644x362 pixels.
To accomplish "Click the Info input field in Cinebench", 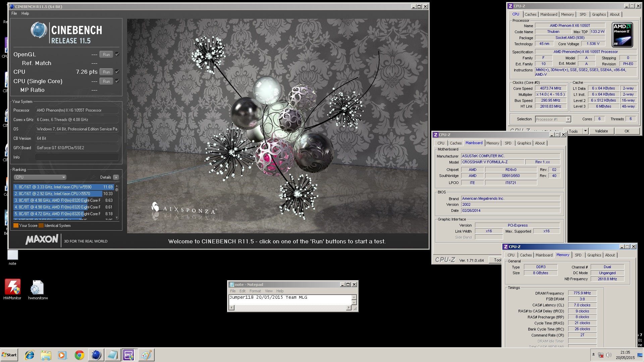I will pyautogui.click(x=77, y=157).
